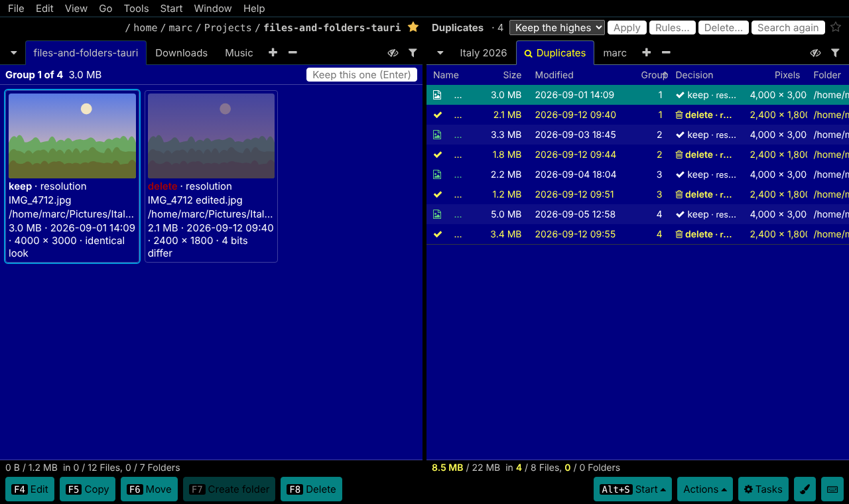Click the Search again button
849x504 pixels.
[788, 27]
